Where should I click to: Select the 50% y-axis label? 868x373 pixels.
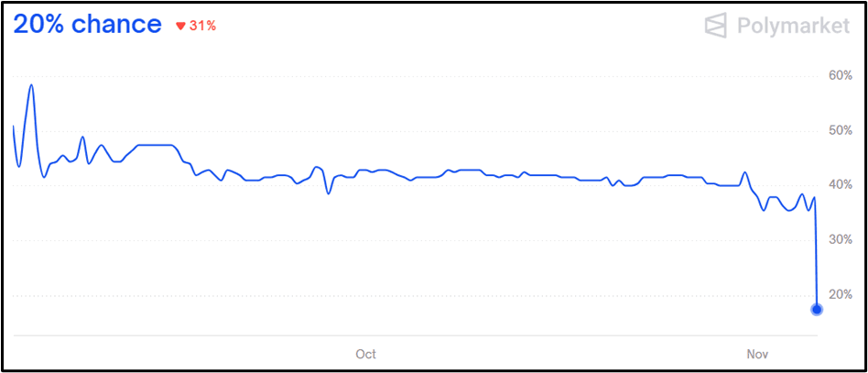click(840, 130)
